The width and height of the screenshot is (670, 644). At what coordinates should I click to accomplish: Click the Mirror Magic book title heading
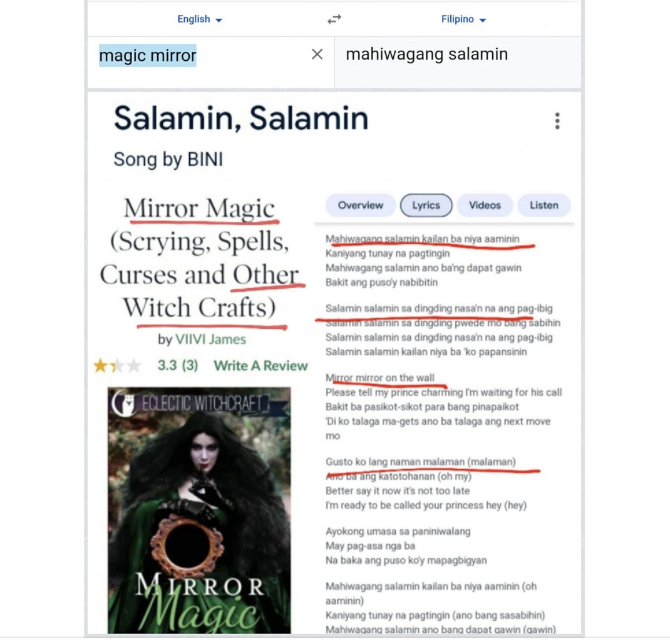(199, 258)
